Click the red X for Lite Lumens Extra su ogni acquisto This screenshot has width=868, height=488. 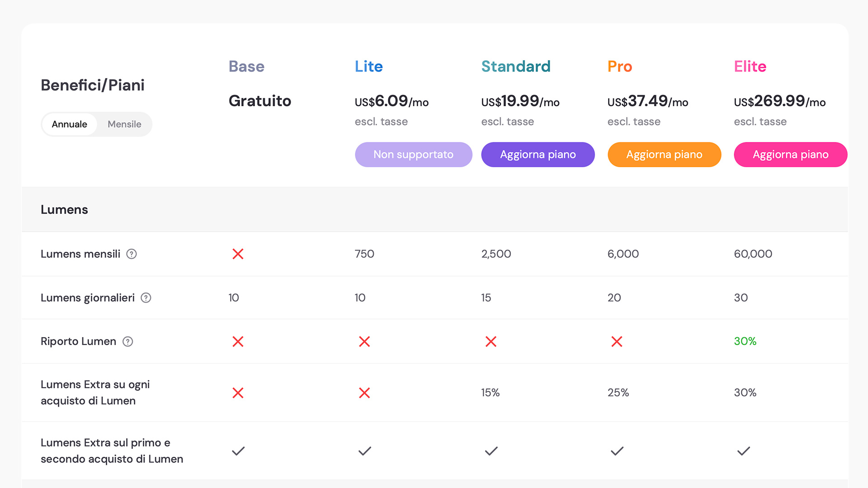364,393
